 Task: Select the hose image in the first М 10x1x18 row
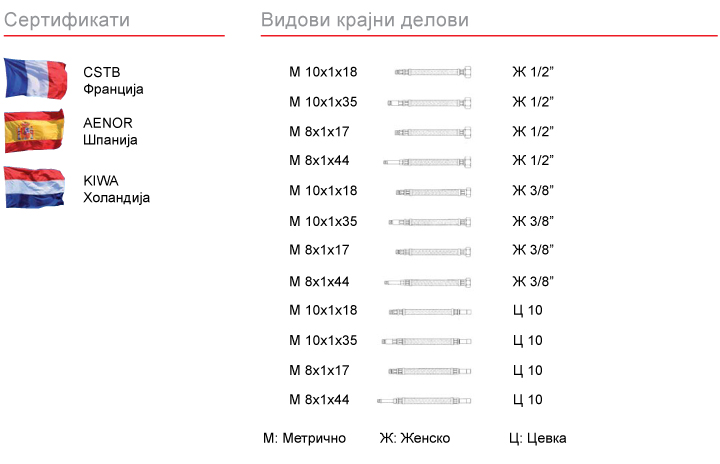point(432,72)
